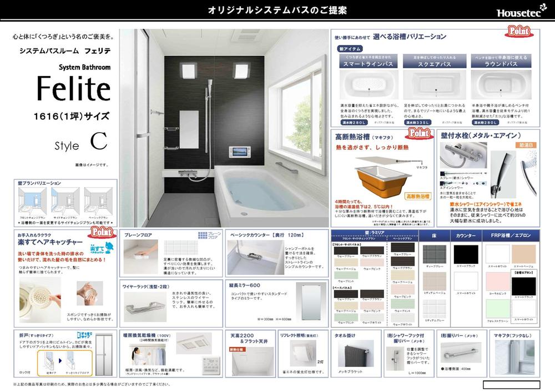Screen dimensions: 555x392
Task: Select the スマートブラック counter color swatch
Action: 467,254
